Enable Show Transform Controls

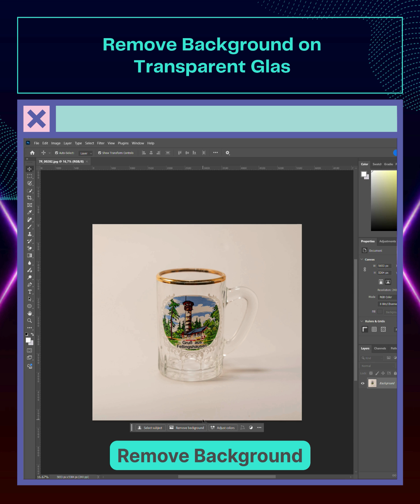click(x=100, y=153)
